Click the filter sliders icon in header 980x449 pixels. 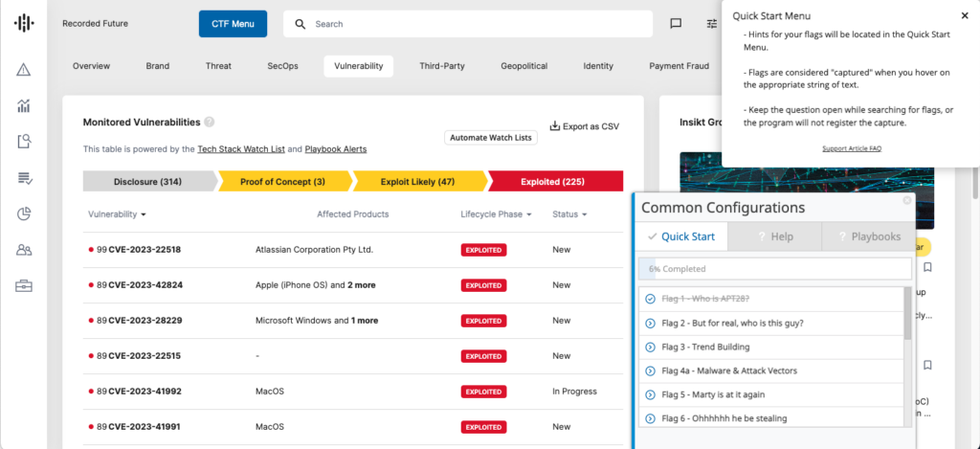pos(711,24)
